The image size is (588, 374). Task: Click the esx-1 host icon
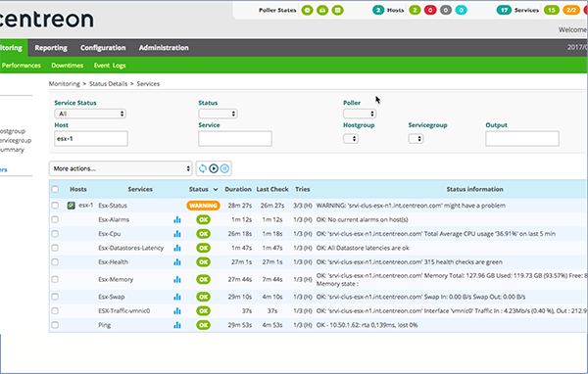pyautogui.click(x=71, y=206)
